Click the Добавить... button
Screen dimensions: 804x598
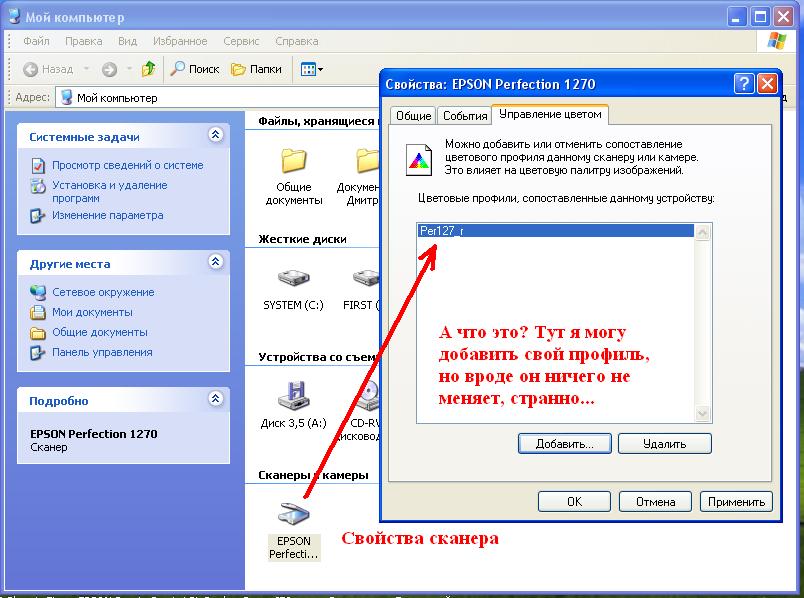[x=565, y=444]
